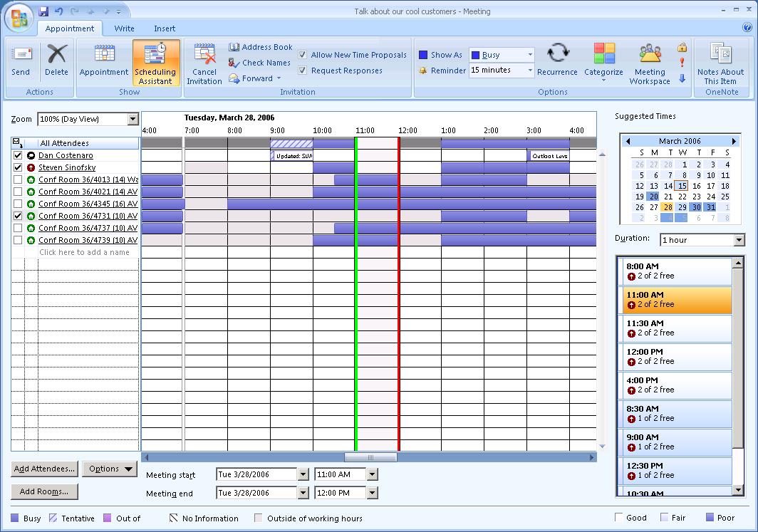The width and height of the screenshot is (758, 532).
Task: Delete the meeting with the Delete icon
Action: click(56, 60)
